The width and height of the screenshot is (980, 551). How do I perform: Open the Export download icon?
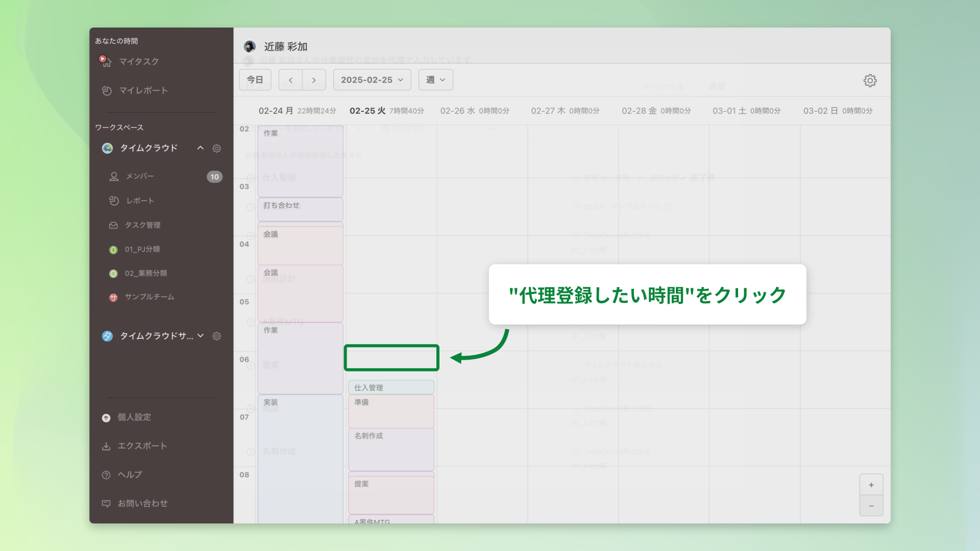coord(106,446)
